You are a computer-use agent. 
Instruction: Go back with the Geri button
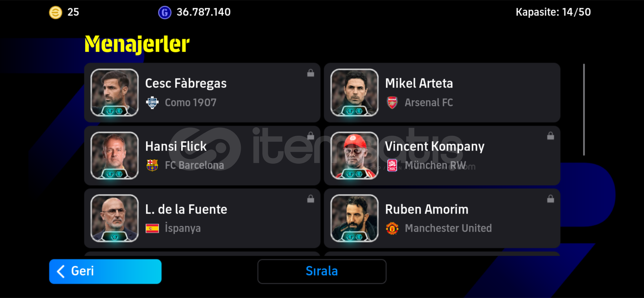click(105, 271)
